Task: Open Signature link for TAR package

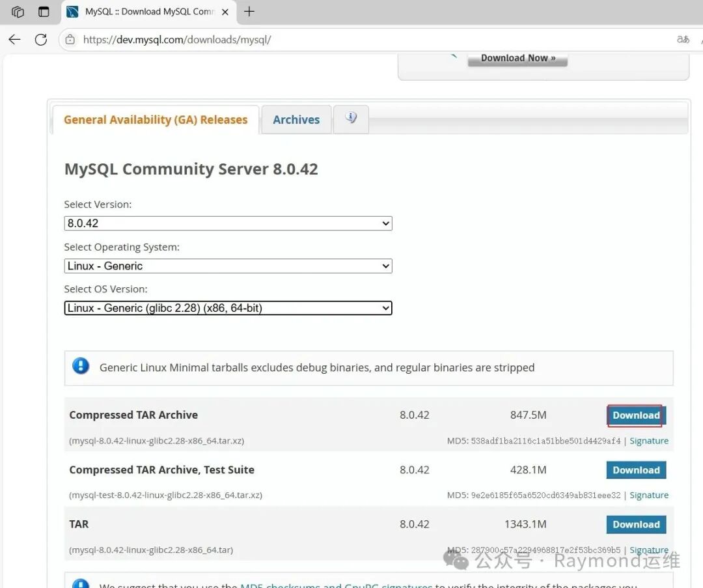Action: click(x=649, y=550)
